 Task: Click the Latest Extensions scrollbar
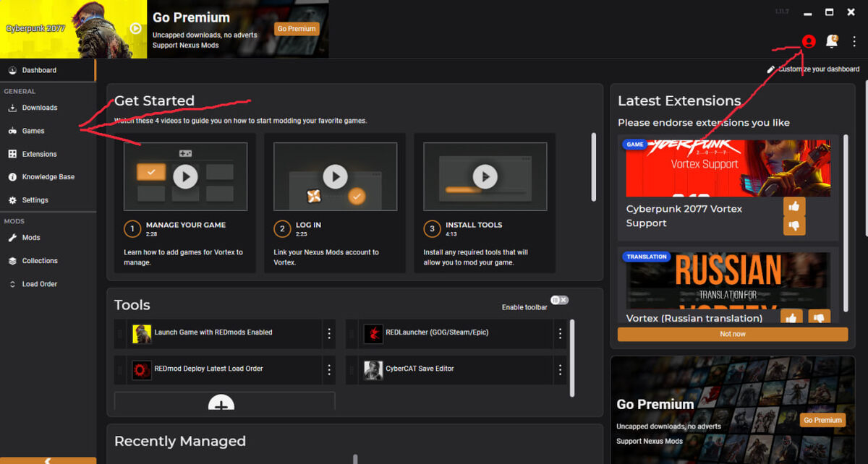[x=844, y=224]
